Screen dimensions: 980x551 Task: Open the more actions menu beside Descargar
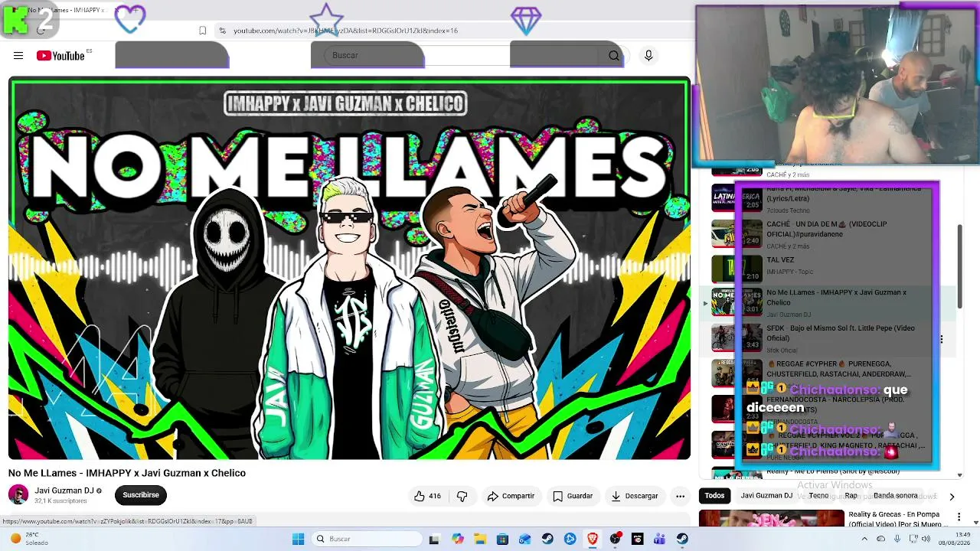pos(680,496)
